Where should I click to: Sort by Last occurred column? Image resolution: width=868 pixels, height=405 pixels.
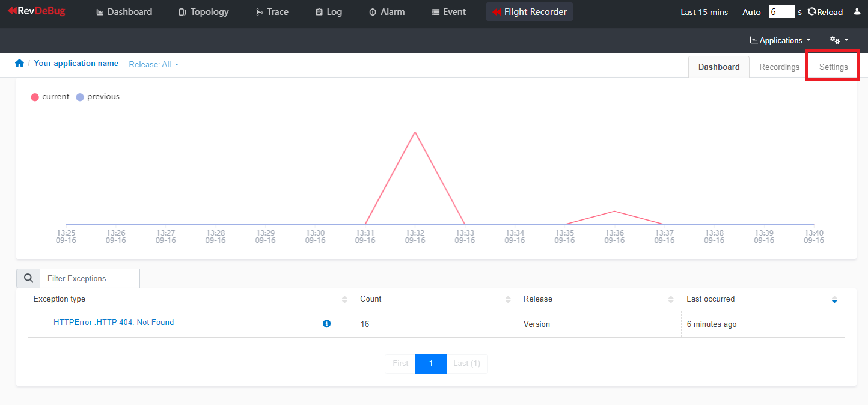coord(834,299)
